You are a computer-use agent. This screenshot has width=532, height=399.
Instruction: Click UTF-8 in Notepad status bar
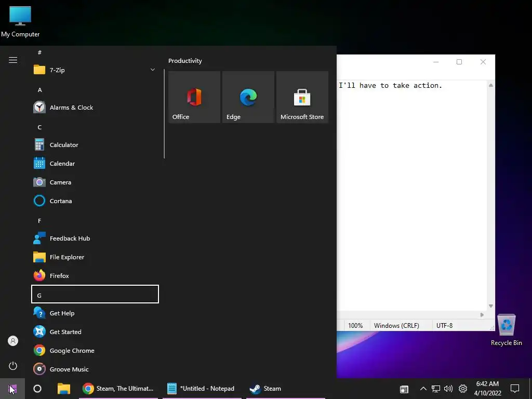[445, 325]
